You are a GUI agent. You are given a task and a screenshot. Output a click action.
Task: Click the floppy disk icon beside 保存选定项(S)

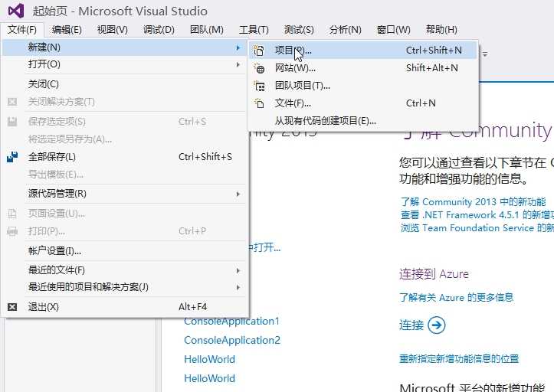point(12,122)
